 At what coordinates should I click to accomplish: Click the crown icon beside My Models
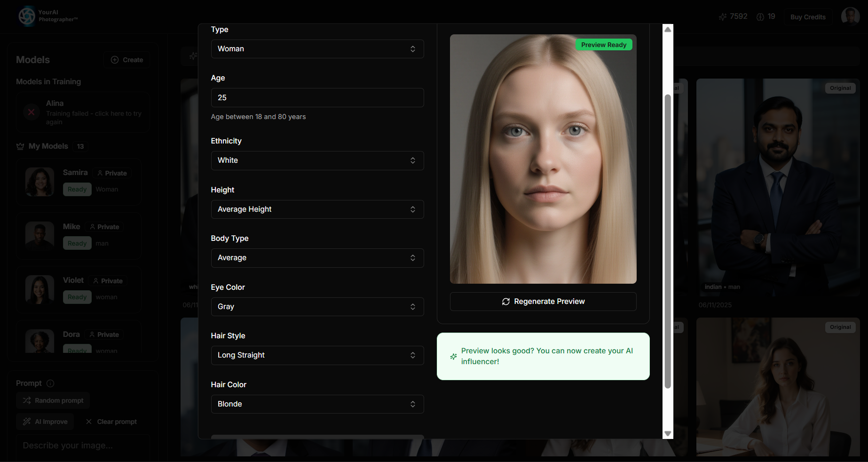click(x=20, y=146)
